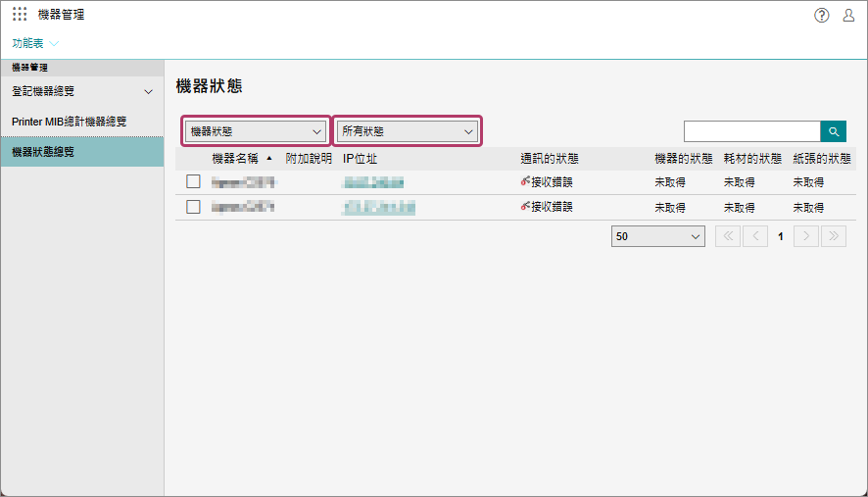Jump to last page of results

click(x=834, y=236)
